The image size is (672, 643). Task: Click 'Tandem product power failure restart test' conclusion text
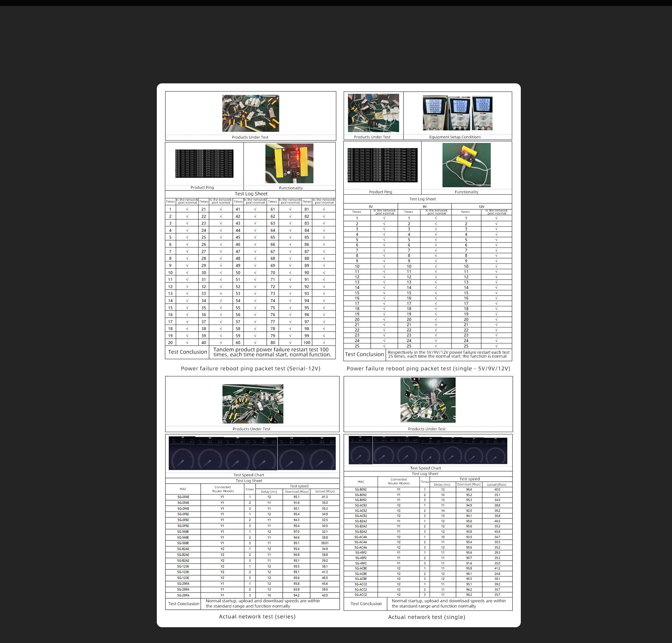[272, 352]
